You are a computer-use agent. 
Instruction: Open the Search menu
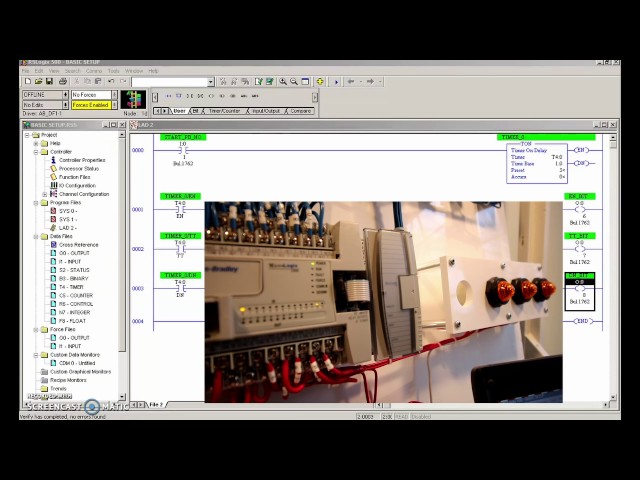[73, 71]
